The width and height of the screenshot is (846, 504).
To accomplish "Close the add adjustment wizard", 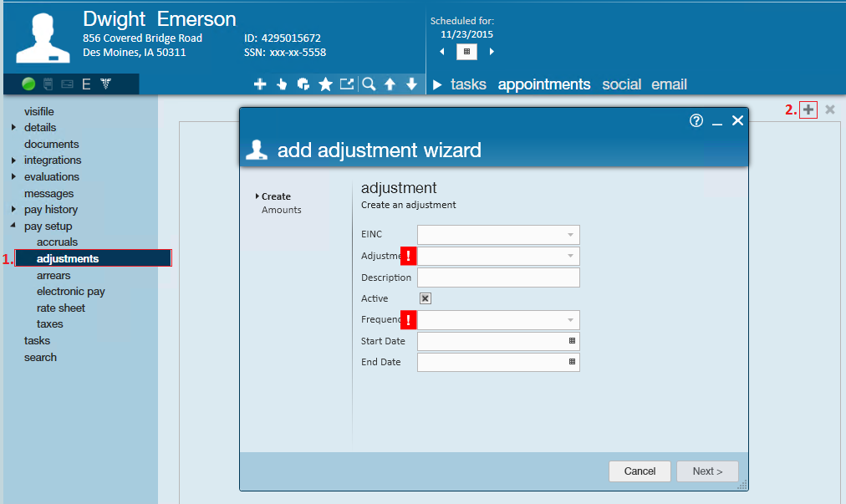I will pyautogui.click(x=737, y=120).
